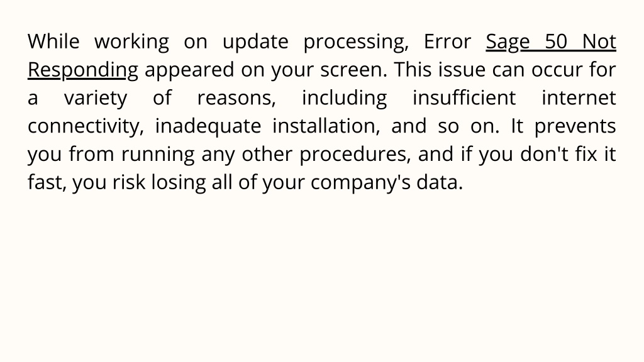Click on the word "variety"
Screen dimensions: 644x362
pyautogui.click(x=96, y=99)
